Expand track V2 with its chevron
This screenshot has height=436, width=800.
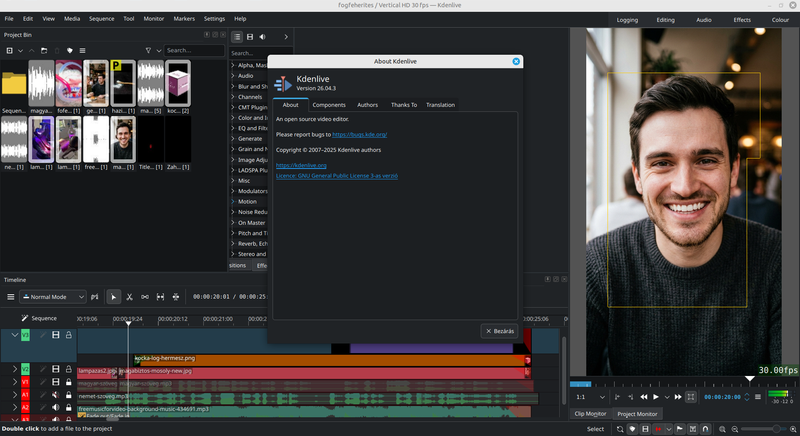point(14,369)
